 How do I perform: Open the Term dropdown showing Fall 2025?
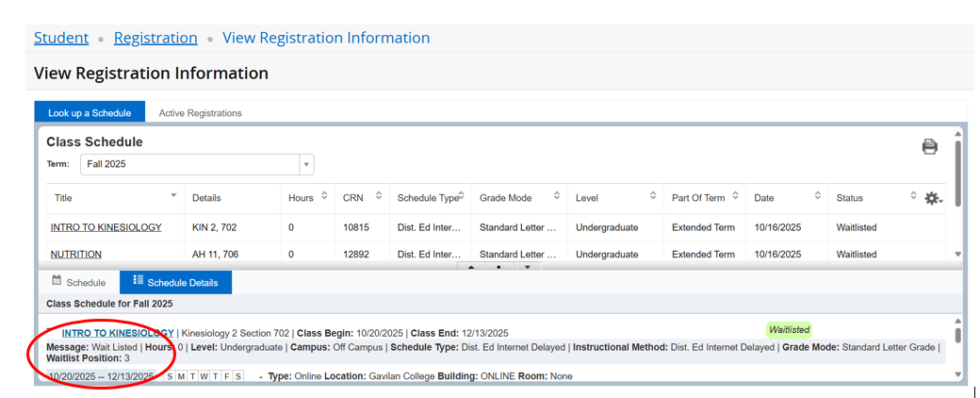[306, 164]
